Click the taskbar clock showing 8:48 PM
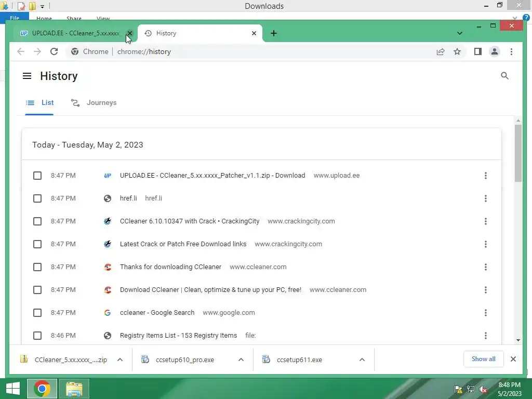The height and width of the screenshot is (399, 532). click(509, 389)
